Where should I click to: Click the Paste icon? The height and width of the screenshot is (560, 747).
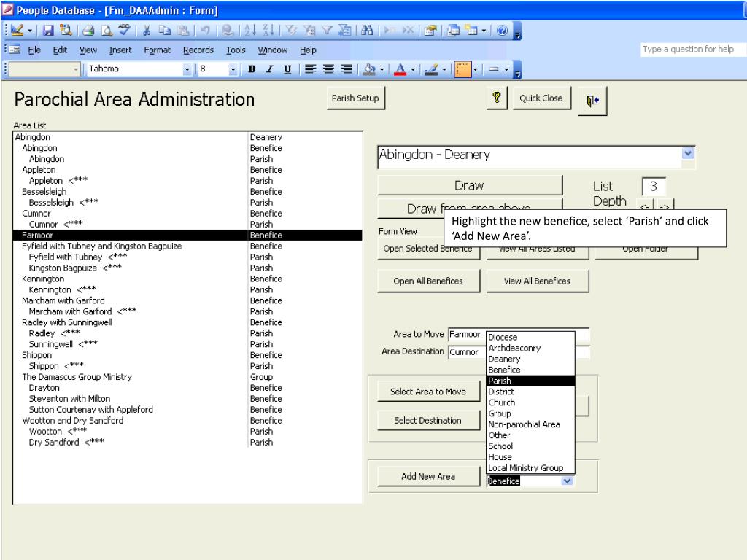(183, 31)
